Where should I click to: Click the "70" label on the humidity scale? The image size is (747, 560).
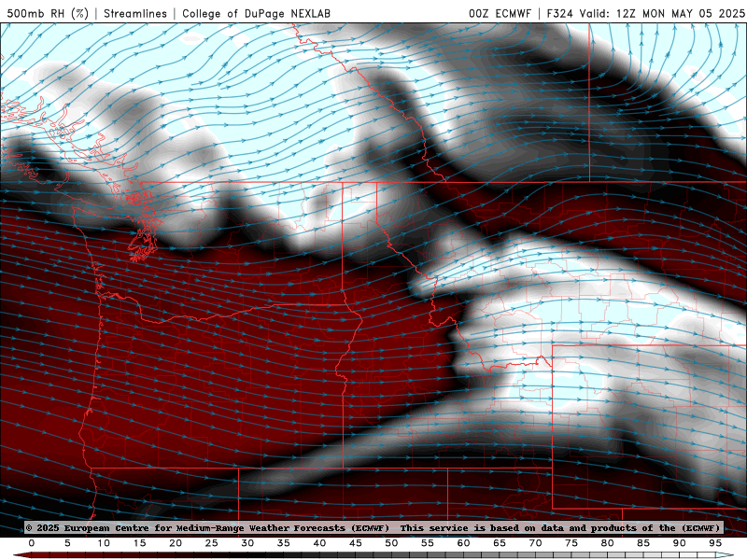click(535, 543)
